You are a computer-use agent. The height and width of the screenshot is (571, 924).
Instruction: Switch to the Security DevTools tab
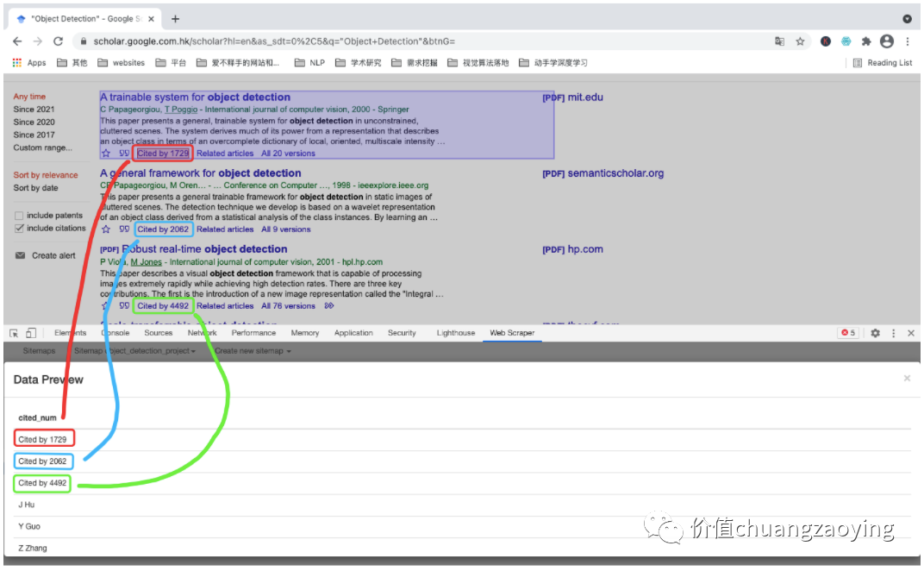pyautogui.click(x=402, y=333)
